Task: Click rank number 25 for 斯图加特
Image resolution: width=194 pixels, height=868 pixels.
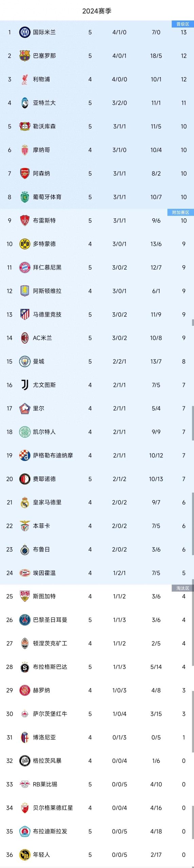Action: 9,596
